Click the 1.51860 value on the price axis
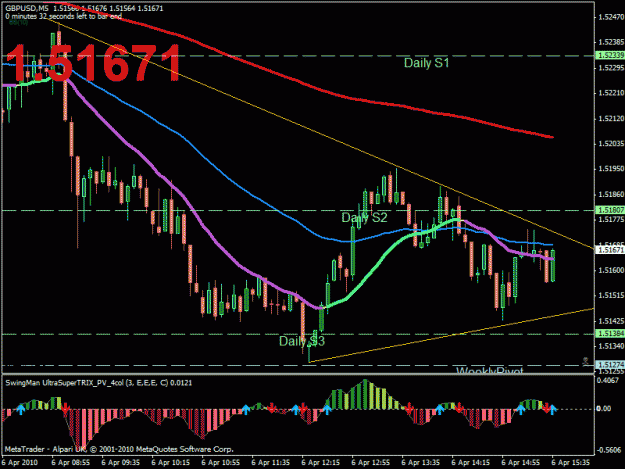Image resolution: width=625 pixels, height=469 pixels. (x=611, y=194)
